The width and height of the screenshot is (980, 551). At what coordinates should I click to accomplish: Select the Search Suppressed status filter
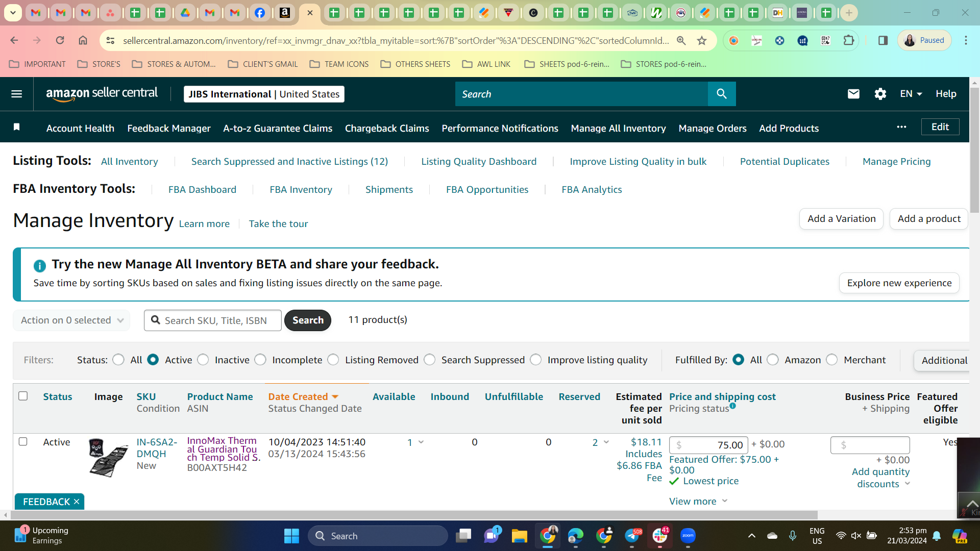(x=430, y=360)
